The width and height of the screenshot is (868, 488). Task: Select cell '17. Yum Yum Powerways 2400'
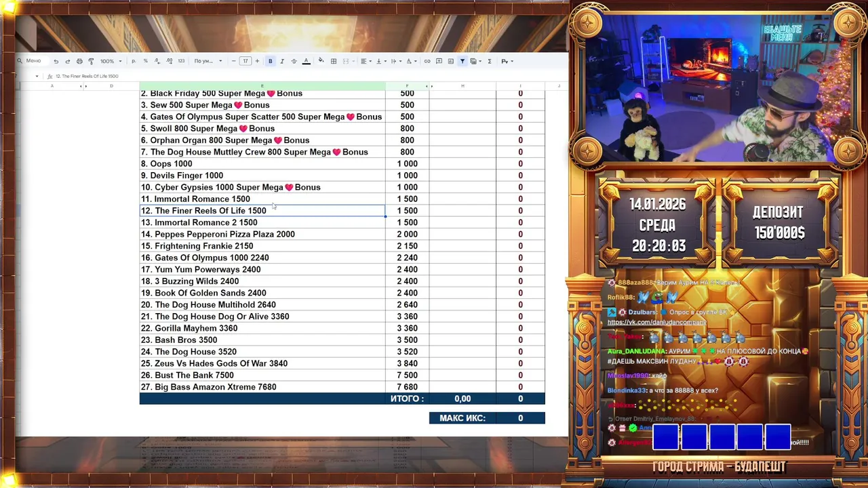(262, 270)
